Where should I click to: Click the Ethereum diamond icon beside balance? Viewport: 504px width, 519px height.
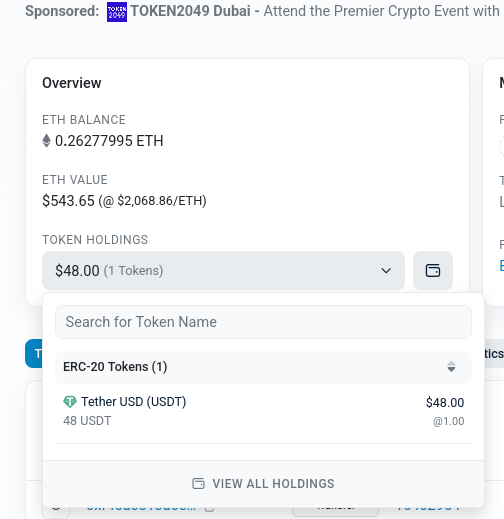click(46, 141)
